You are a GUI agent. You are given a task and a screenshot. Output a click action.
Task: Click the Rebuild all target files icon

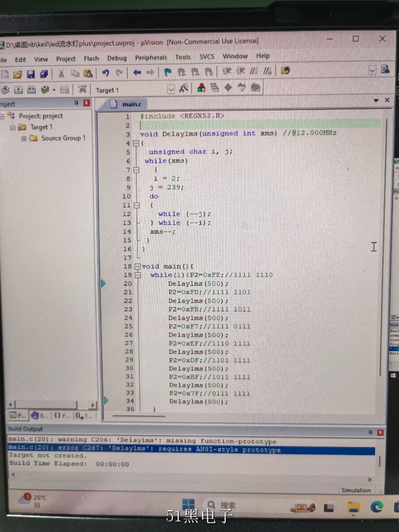pyautogui.click(x=31, y=89)
